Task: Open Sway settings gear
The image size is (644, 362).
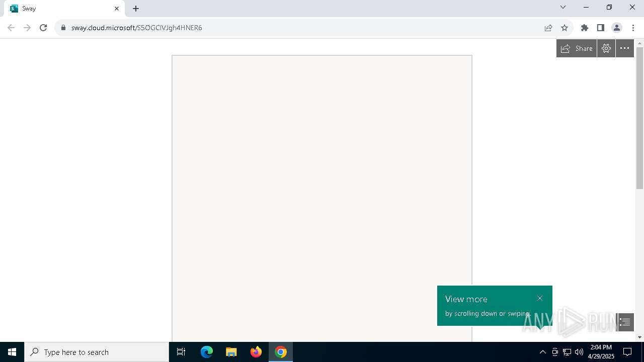Action: tap(606, 48)
